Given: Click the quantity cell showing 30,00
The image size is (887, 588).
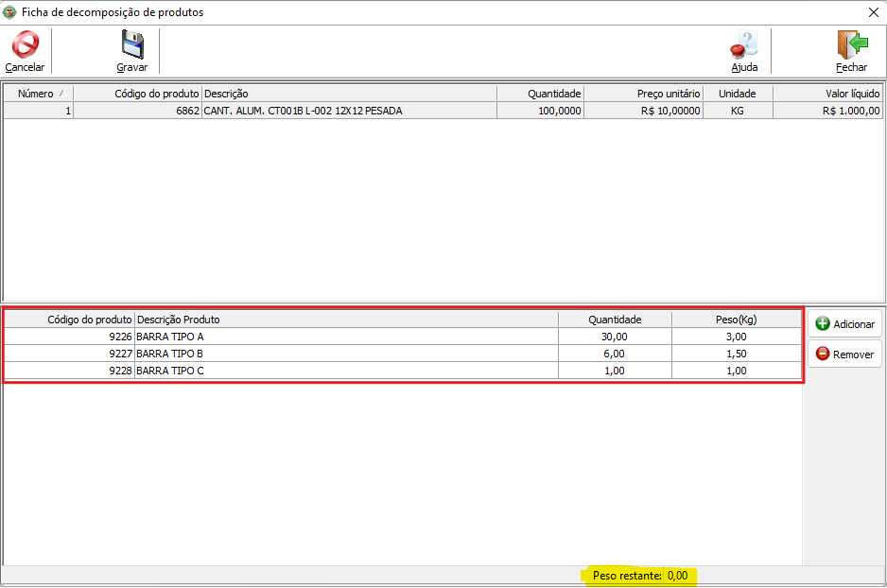Looking at the screenshot, I should pyautogui.click(x=615, y=337).
